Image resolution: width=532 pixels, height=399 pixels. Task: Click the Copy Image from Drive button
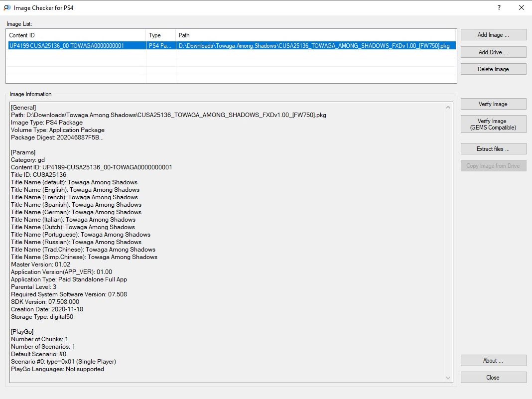click(x=493, y=166)
